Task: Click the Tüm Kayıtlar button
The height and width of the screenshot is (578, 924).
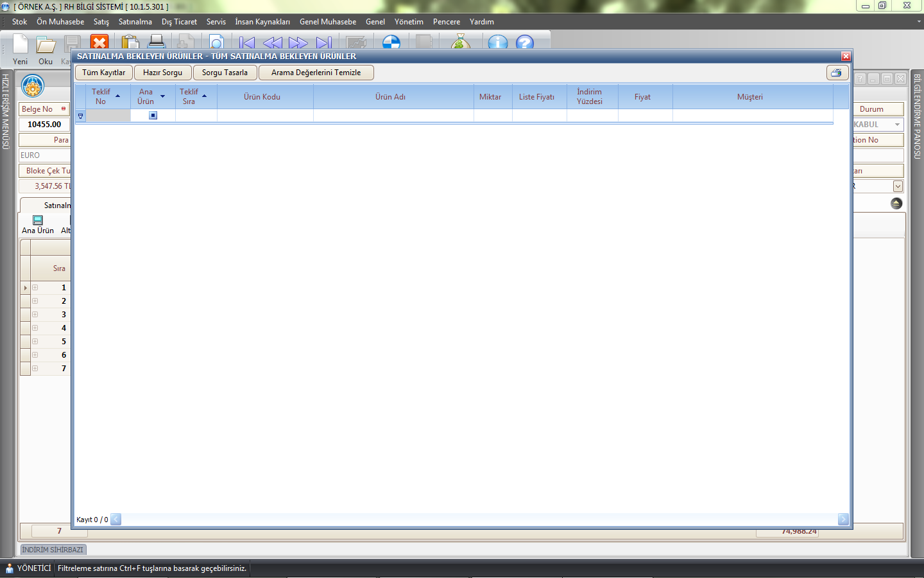Action: pyautogui.click(x=103, y=73)
